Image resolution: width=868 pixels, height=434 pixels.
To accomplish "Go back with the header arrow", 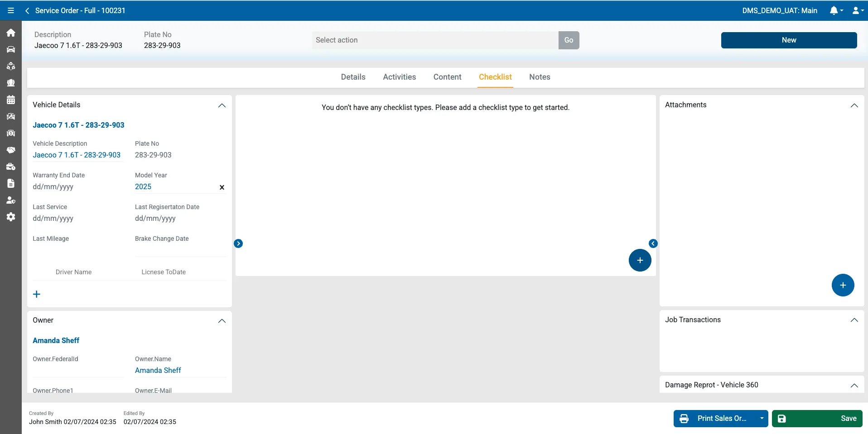I will [x=27, y=10].
